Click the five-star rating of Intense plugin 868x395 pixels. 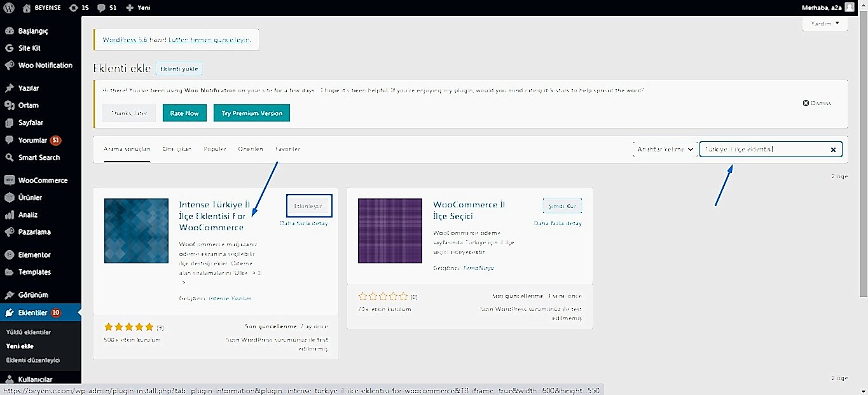(129, 327)
